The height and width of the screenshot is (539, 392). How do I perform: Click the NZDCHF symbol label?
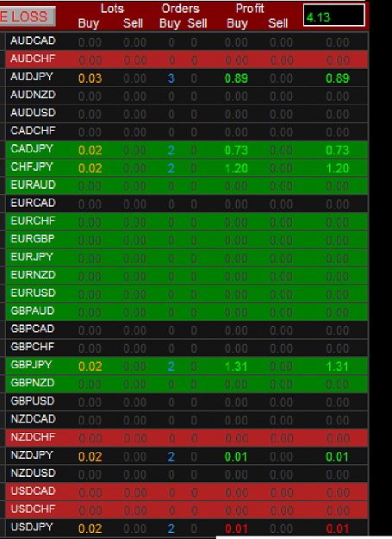click(x=33, y=437)
